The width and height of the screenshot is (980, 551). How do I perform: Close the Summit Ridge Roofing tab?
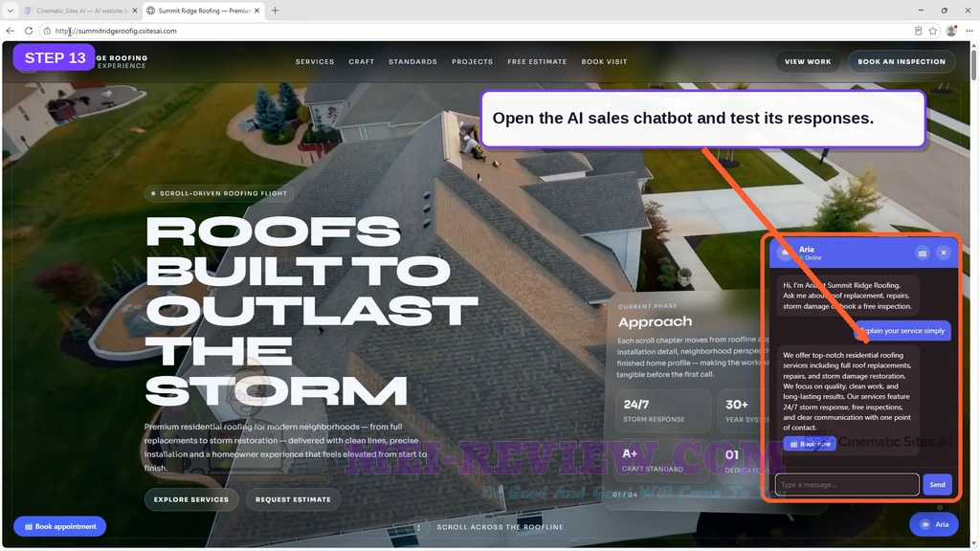256,11
